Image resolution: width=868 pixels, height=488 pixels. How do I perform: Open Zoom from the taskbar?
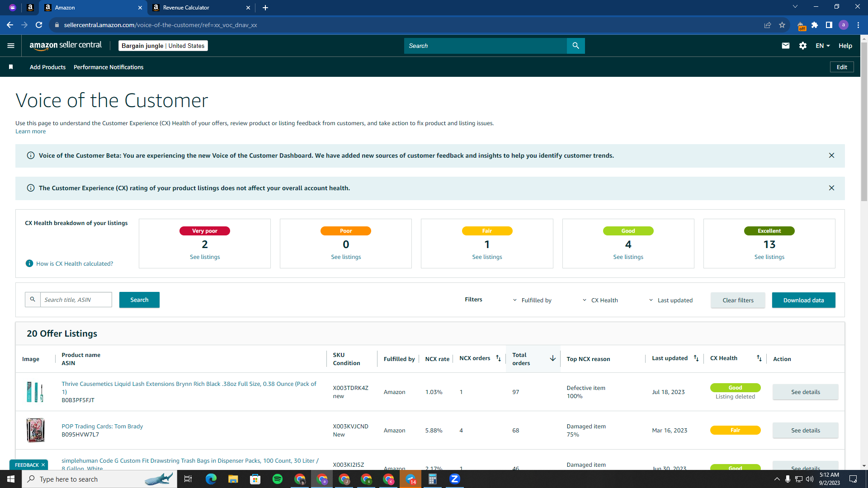tap(455, 479)
